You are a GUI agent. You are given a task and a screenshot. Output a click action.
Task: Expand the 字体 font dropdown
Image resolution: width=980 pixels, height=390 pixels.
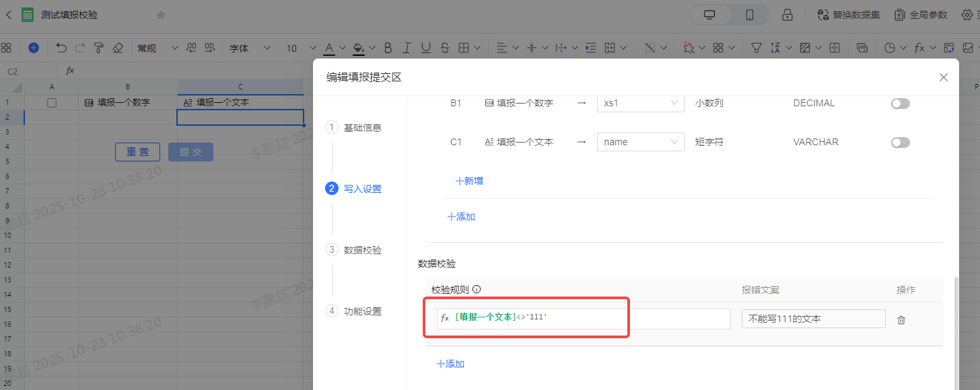click(249, 48)
